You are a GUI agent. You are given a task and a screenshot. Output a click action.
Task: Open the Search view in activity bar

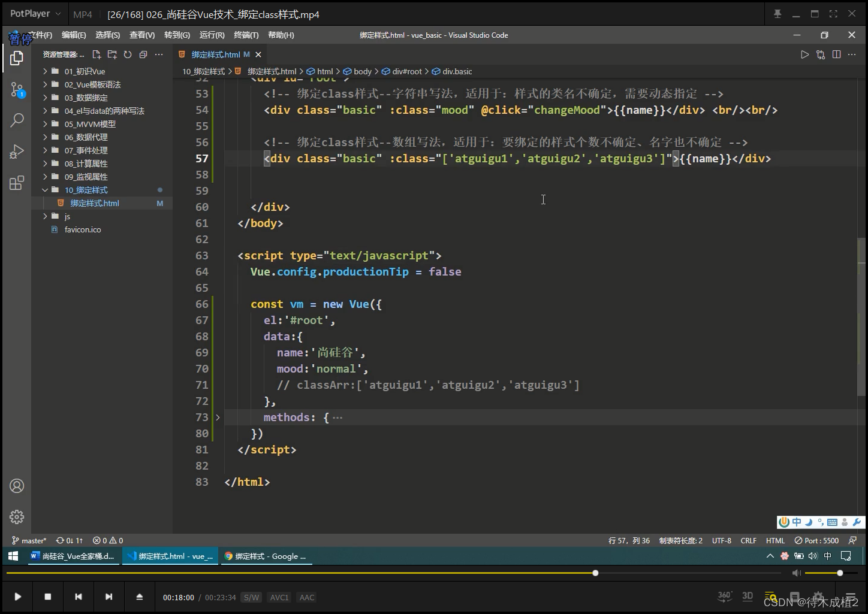(17, 120)
